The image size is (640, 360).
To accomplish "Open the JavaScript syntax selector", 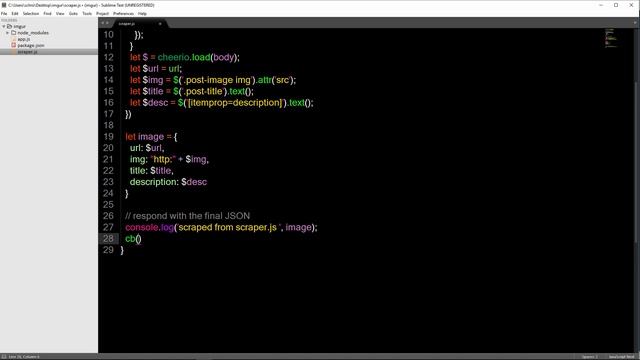I will (621, 357).
